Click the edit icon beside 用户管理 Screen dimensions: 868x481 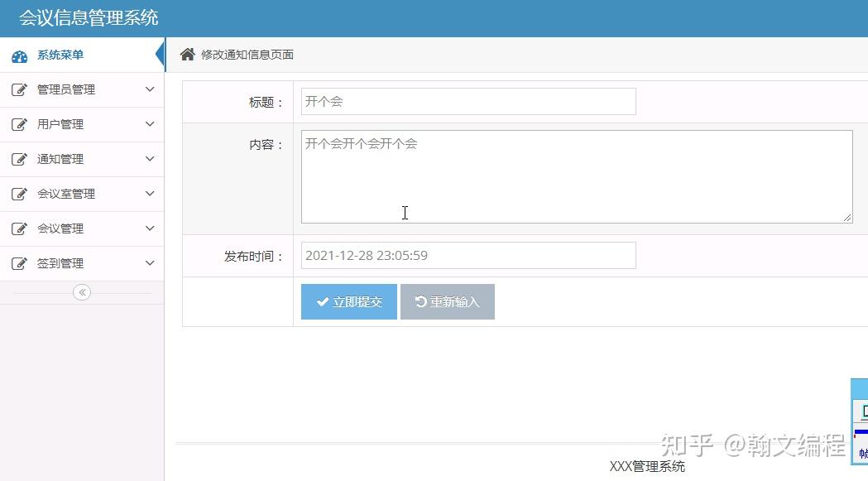(x=21, y=124)
